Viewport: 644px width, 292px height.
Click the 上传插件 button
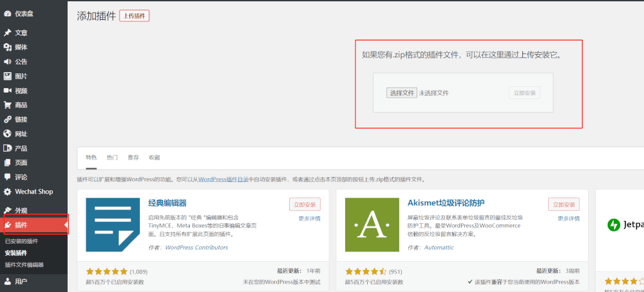coord(134,16)
